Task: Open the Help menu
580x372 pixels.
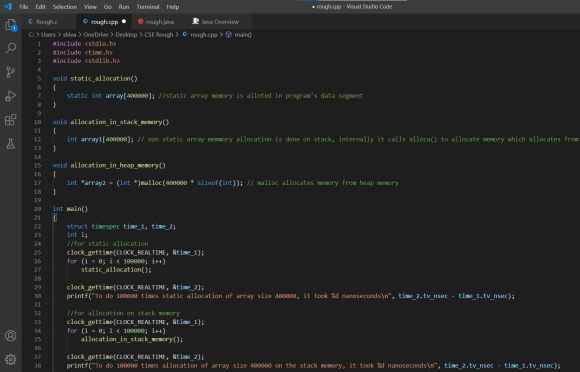Action: pyautogui.click(x=173, y=7)
